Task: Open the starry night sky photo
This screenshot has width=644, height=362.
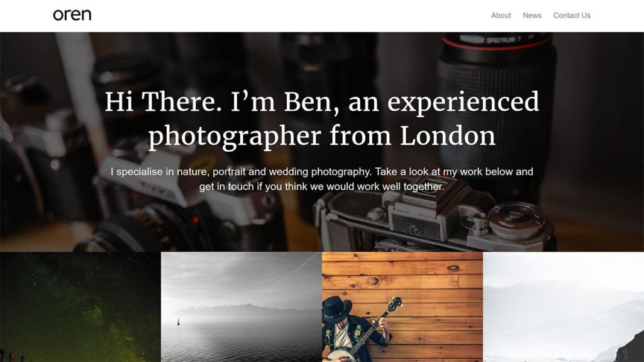Action: 80,307
